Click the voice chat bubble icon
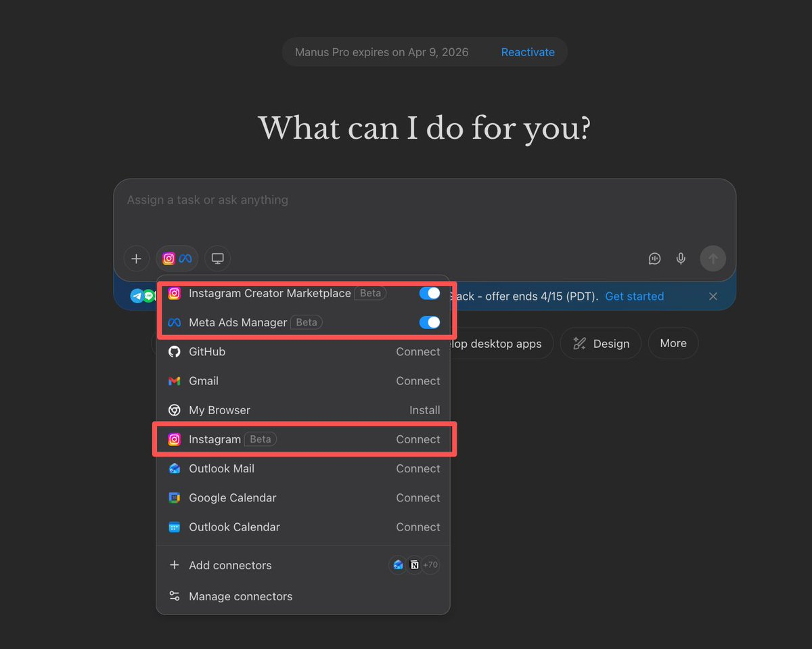 (654, 259)
